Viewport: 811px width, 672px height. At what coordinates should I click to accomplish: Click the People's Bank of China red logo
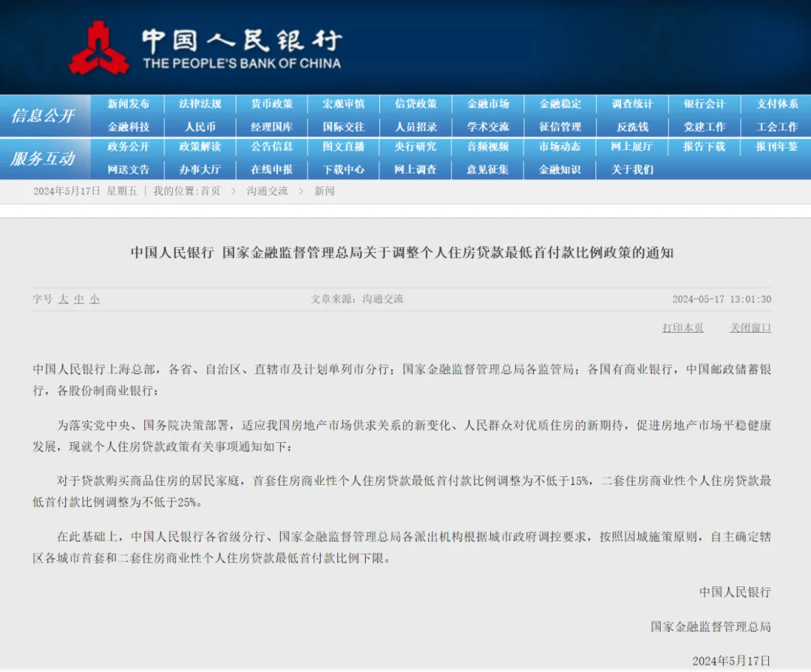pyautogui.click(x=98, y=48)
